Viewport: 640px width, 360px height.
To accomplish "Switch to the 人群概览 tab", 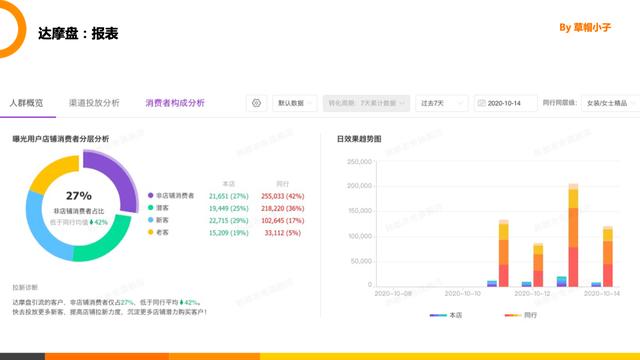I will point(27,103).
